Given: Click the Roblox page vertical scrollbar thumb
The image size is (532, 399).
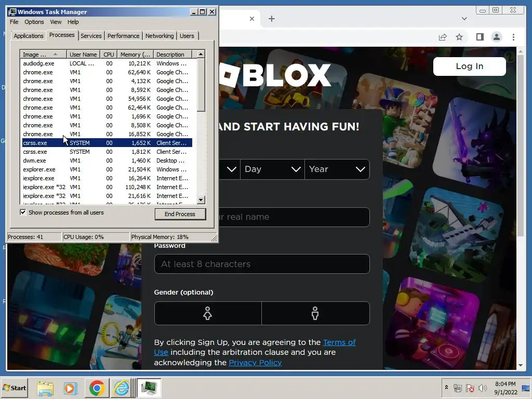Looking at the screenshot, I should click(521, 145).
